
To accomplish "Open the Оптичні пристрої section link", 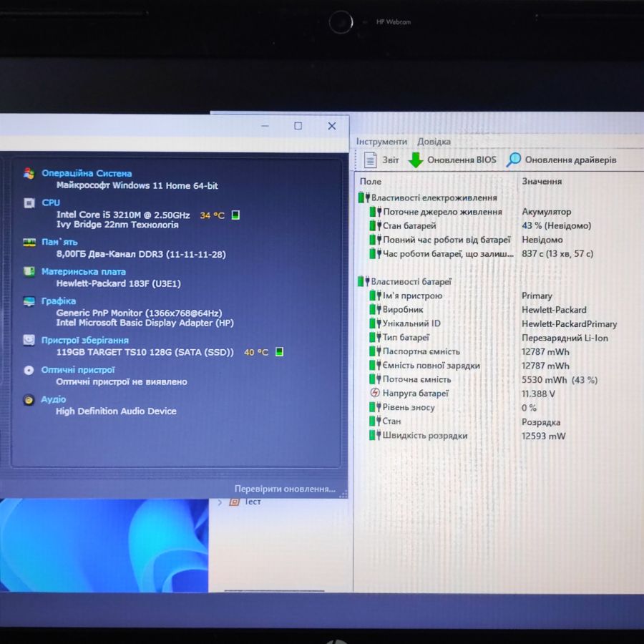I will (77, 370).
